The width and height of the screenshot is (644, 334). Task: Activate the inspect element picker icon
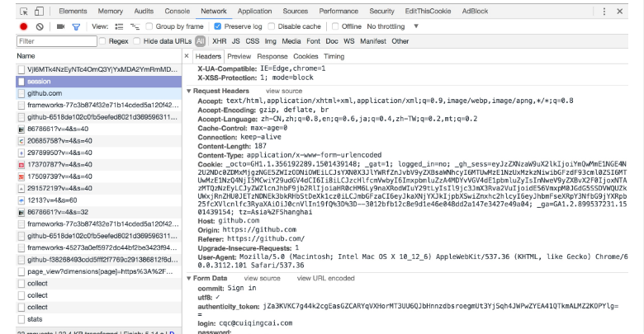coord(24,12)
